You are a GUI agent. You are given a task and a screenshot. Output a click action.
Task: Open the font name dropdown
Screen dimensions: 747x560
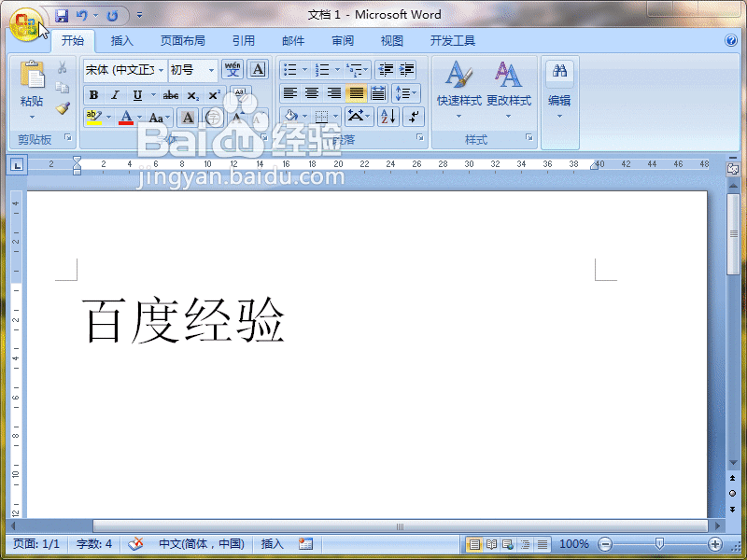tap(161, 70)
